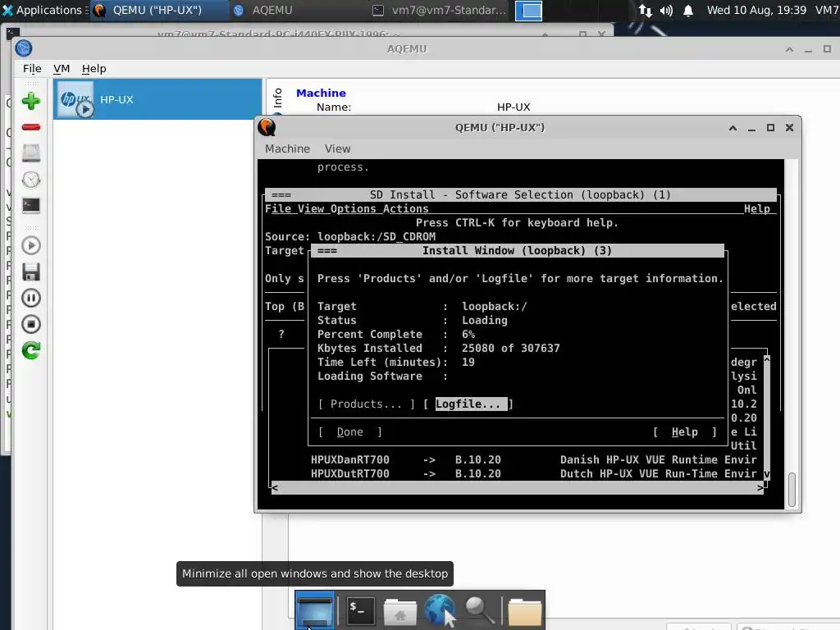The image size is (840, 630).
Task: Click the notification bell icon
Action: pos(688,10)
